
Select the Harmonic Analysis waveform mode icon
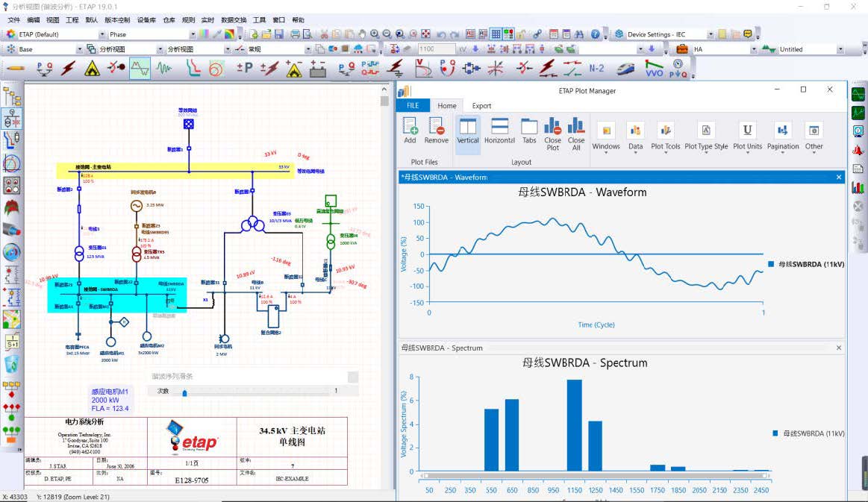pos(140,68)
